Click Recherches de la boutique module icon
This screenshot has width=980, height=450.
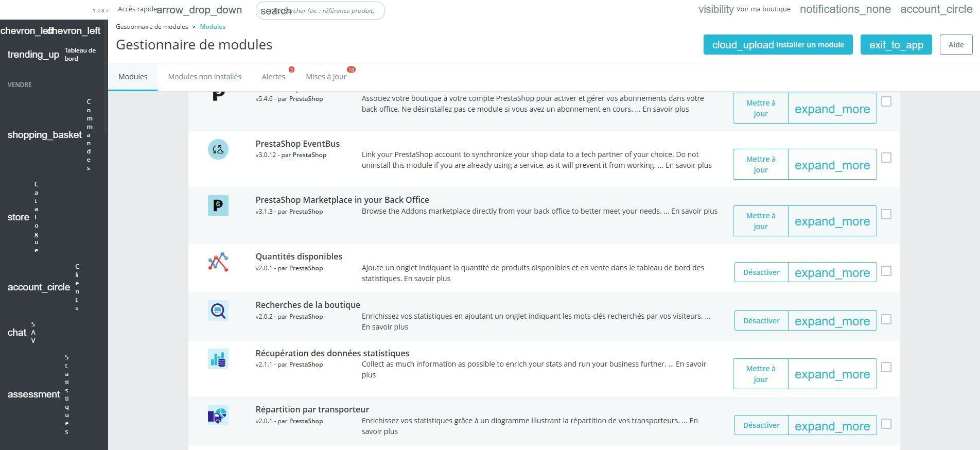pos(218,310)
